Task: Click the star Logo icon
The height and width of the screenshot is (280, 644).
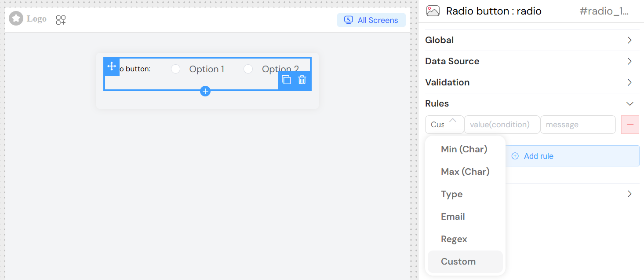Action: (x=16, y=19)
